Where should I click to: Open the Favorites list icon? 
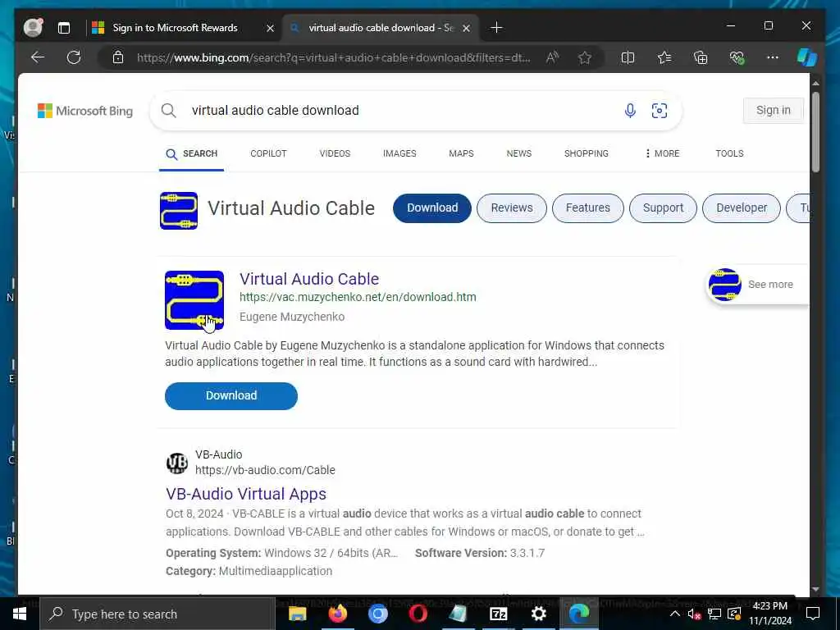coord(664,57)
